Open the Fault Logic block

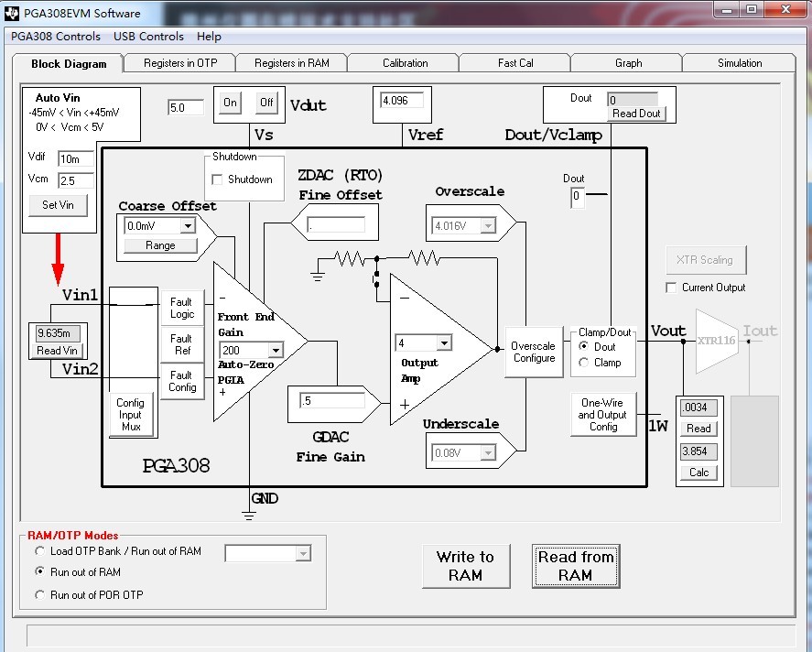point(182,308)
